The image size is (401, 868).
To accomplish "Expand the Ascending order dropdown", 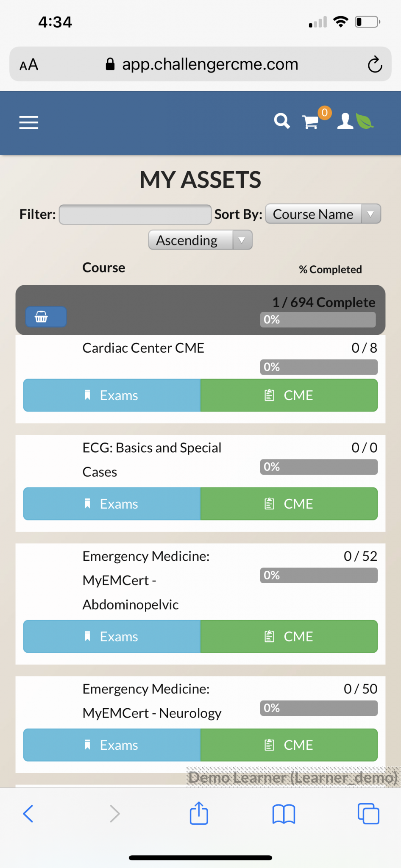I will click(x=200, y=240).
